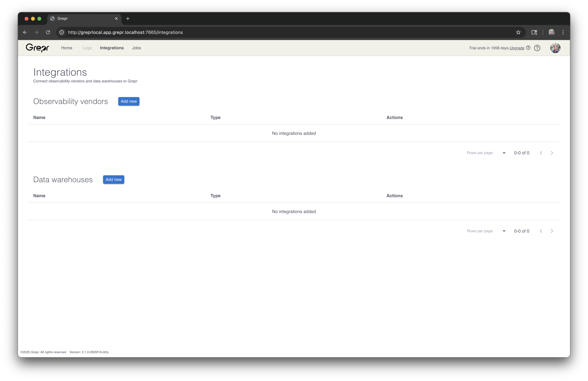
Task: Go to previous page of Data warehouses table
Action: click(x=541, y=231)
